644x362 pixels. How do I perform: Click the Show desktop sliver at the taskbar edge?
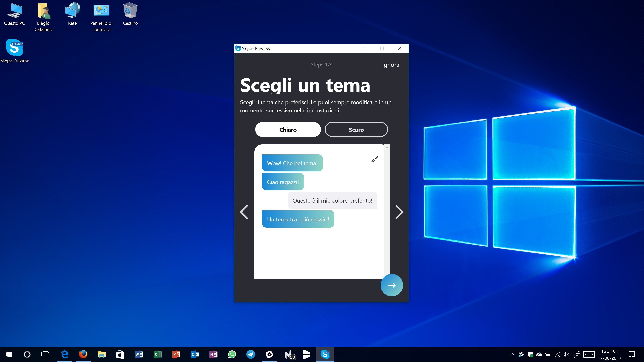pos(643,354)
